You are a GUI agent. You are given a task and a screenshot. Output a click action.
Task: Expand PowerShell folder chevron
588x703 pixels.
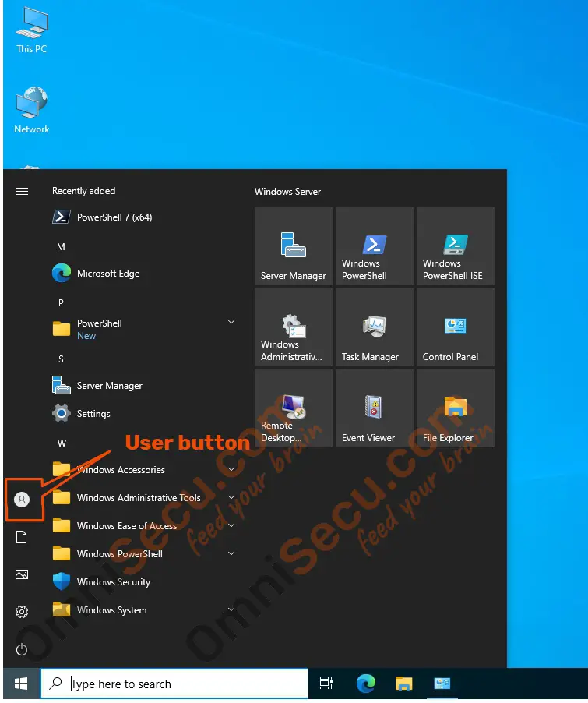[231, 322]
